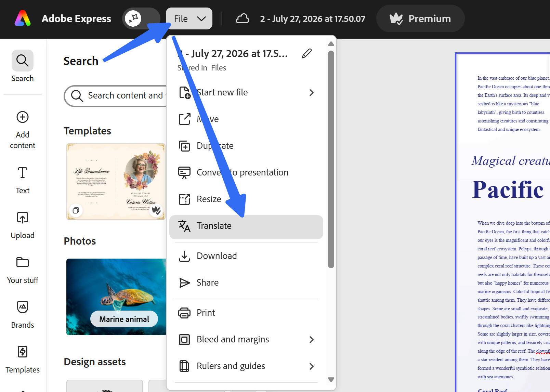Click the File menu scrollbar down arrow
This screenshot has width=550, height=392.
[x=331, y=380]
